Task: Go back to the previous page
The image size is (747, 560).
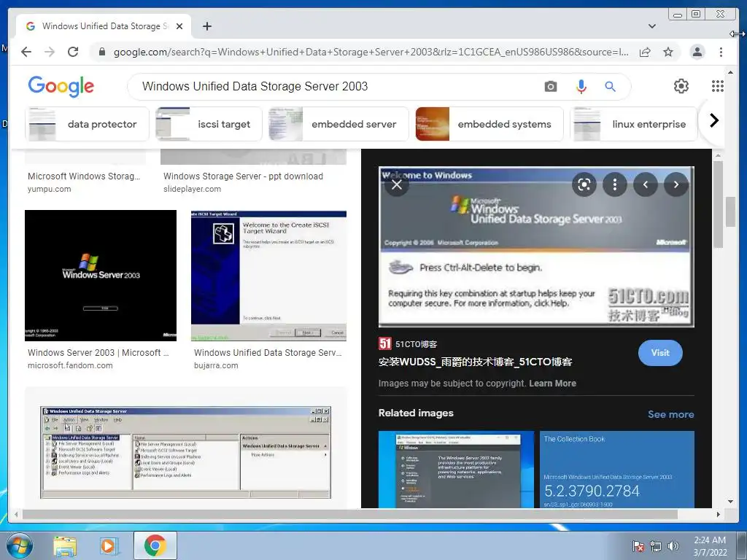Action: tap(26, 52)
